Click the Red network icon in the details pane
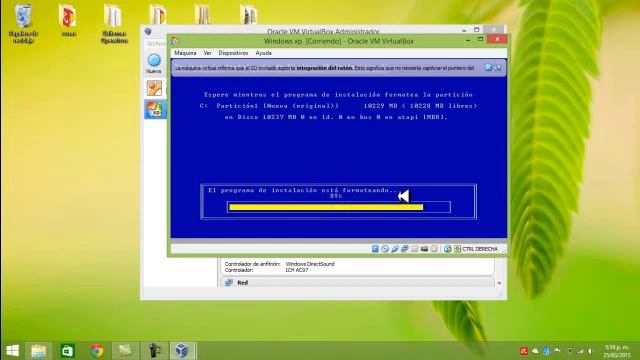The image size is (640, 360). pos(229,282)
